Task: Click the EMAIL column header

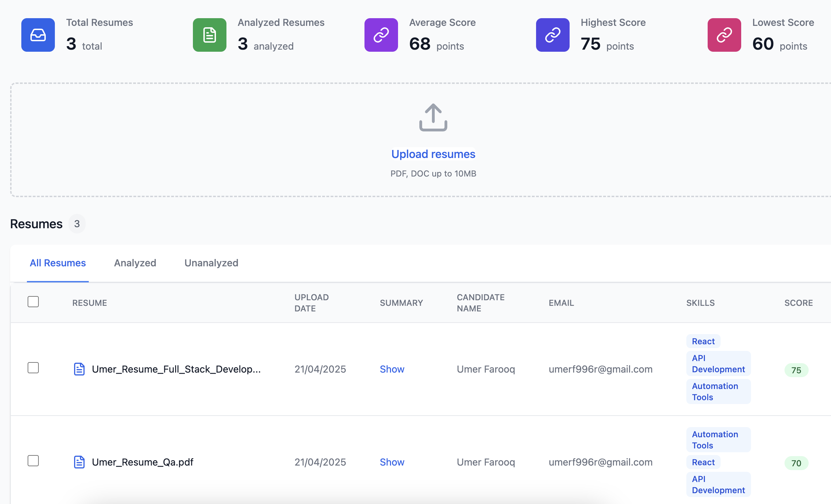Action: [561, 303]
